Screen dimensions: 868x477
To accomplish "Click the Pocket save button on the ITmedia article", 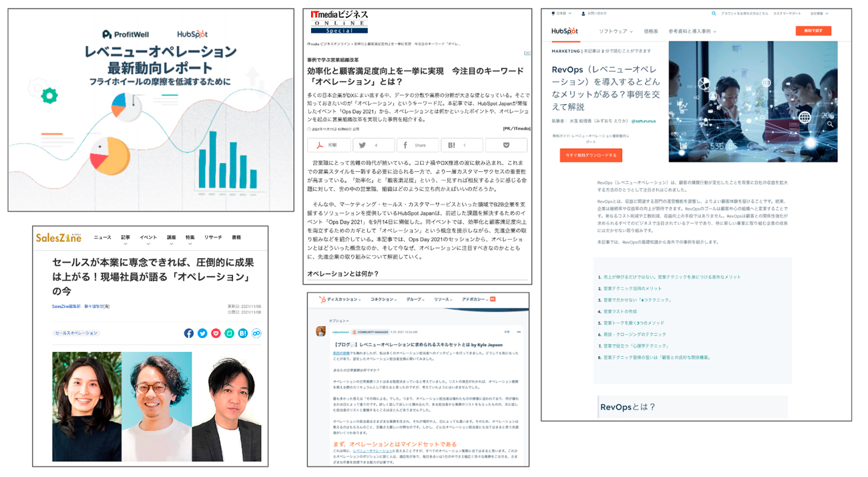I will [x=505, y=145].
